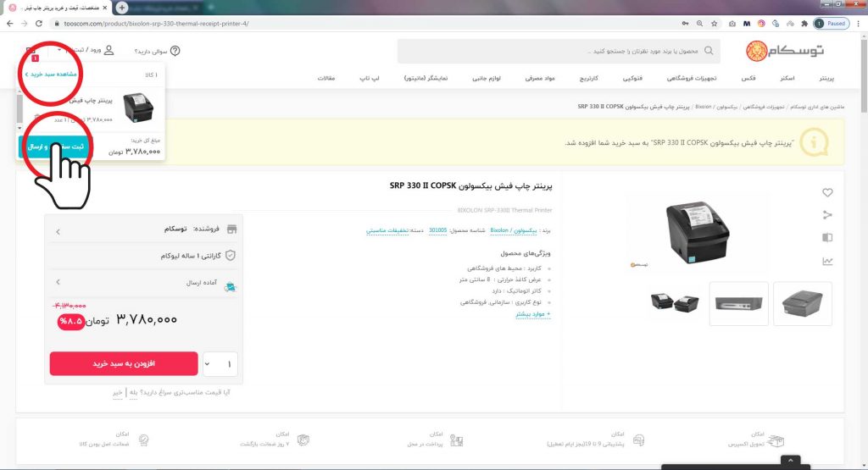The height and width of the screenshot is (470, 868).
Task: Click the browser forward arrow
Action: [25, 24]
